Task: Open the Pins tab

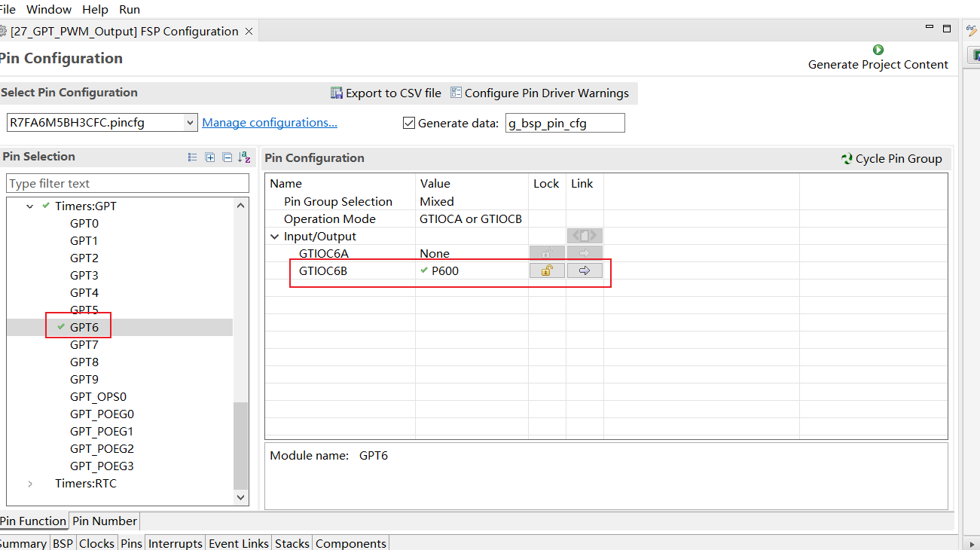Action: point(132,543)
